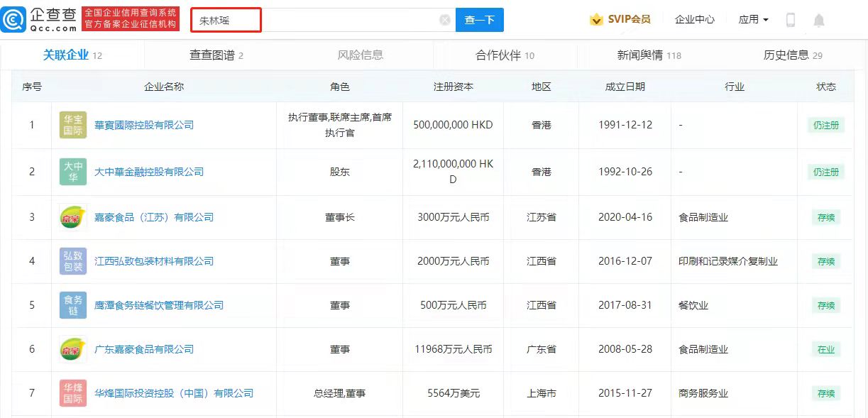Click the 3000万元人民币 capital cell

click(453, 217)
